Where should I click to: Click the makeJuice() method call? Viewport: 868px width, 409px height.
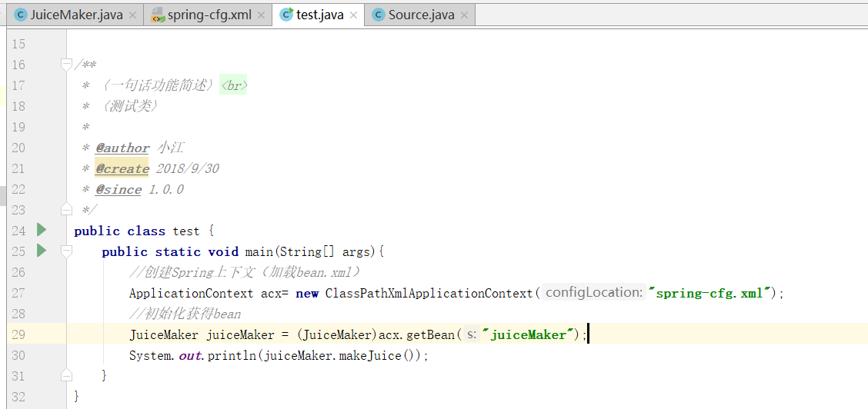(379, 355)
